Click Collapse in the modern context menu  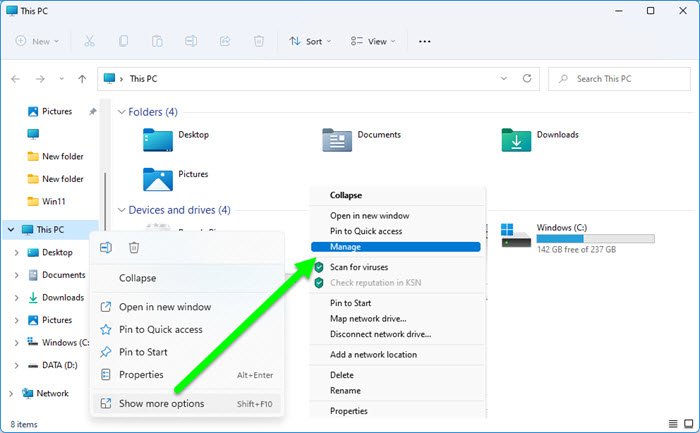point(187,278)
